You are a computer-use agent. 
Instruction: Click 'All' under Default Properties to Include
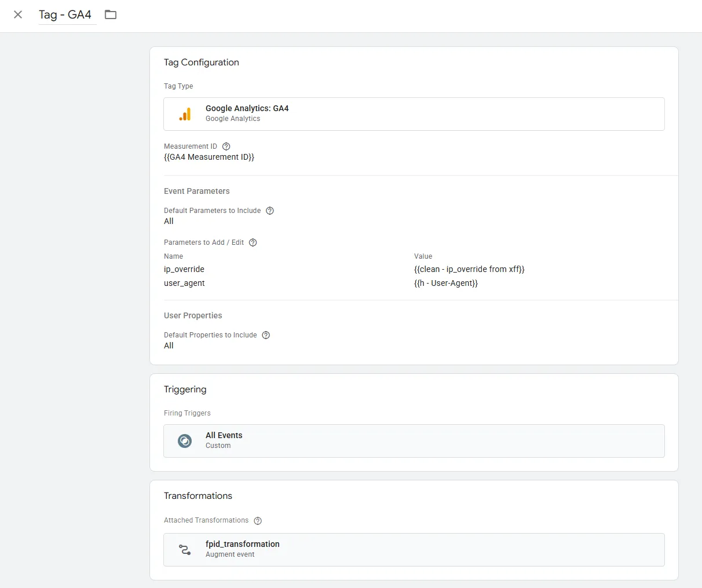tap(169, 346)
